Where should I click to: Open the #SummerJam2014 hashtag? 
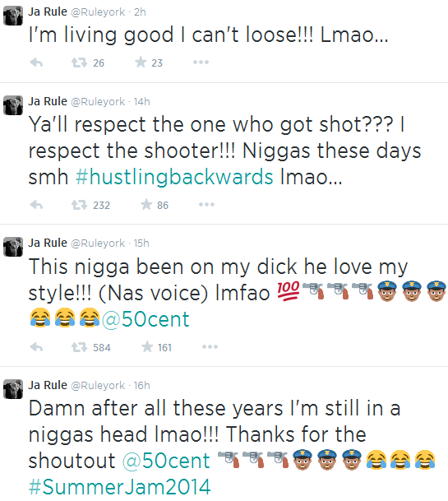pos(120,488)
